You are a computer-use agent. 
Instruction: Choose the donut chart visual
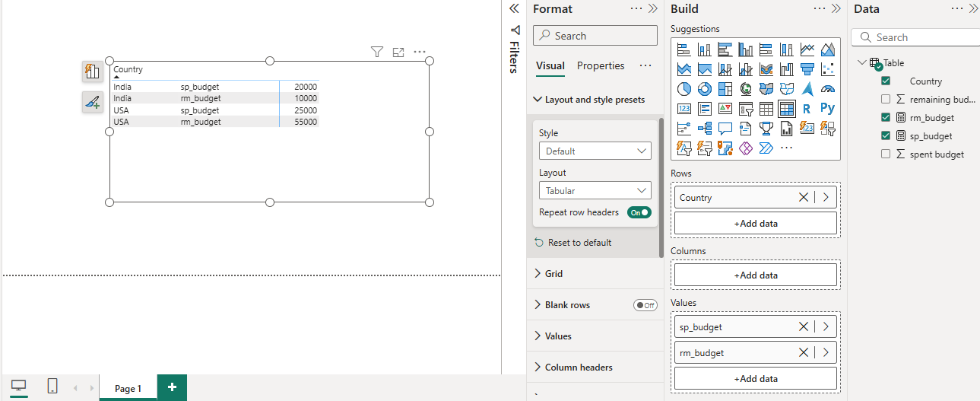click(x=704, y=89)
